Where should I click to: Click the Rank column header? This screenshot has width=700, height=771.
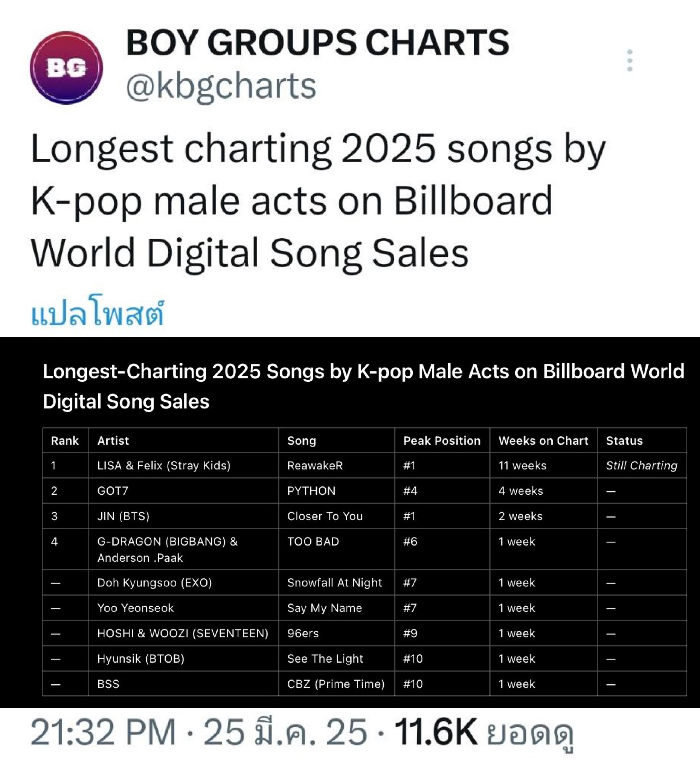(66, 440)
